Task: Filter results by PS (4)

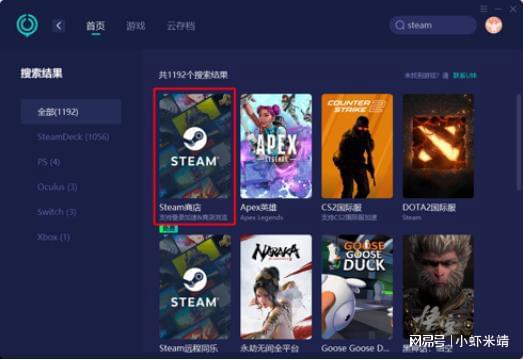Action: (49, 162)
